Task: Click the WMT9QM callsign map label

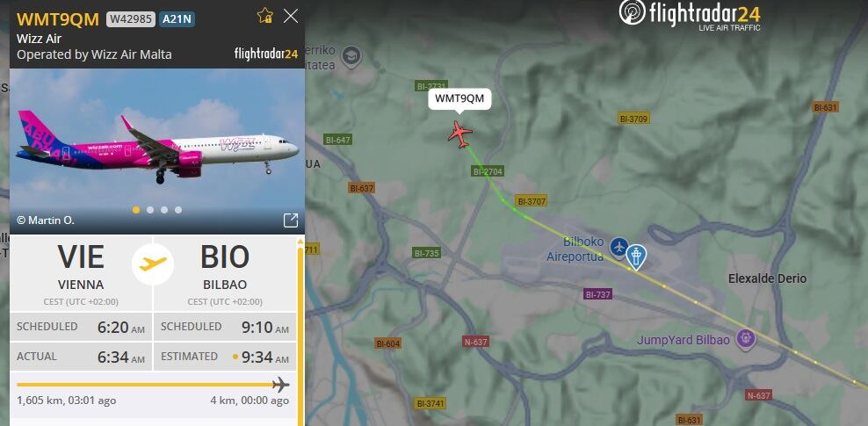Action: pyautogui.click(x=459, y=99)
